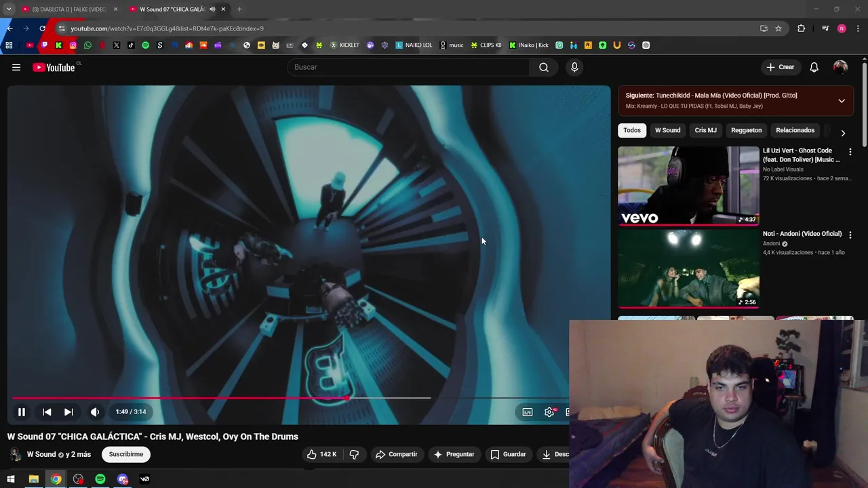Expand the playlist panel chevron
This screenshot has width=868, height=488.
(842, 101)
